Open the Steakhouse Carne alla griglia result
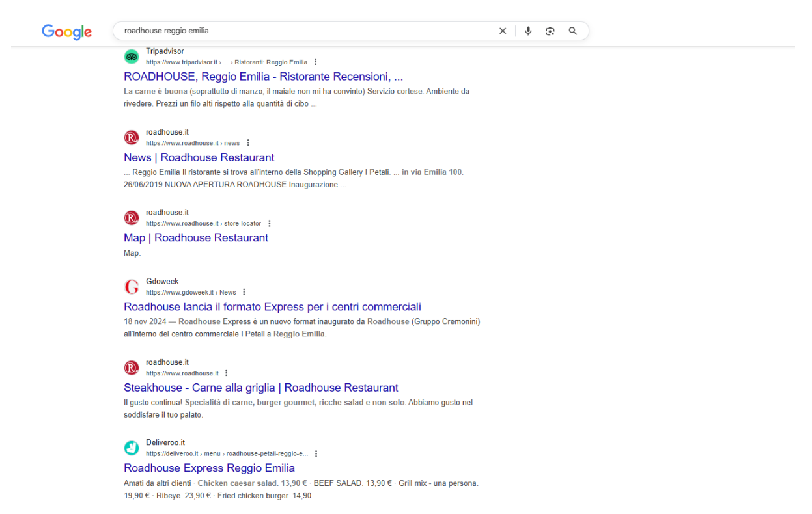812x514 pixels. (x=260, y=387)
